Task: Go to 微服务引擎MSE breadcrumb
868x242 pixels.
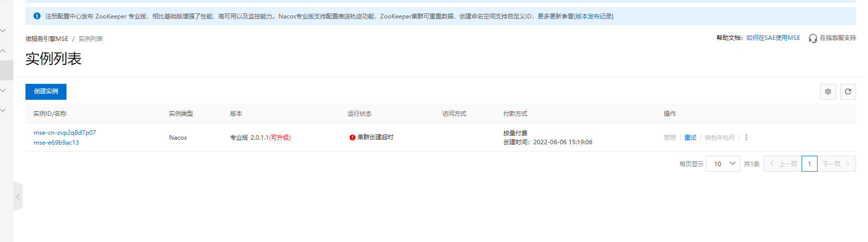Action: pyautogui.click(x=47, y=39)
